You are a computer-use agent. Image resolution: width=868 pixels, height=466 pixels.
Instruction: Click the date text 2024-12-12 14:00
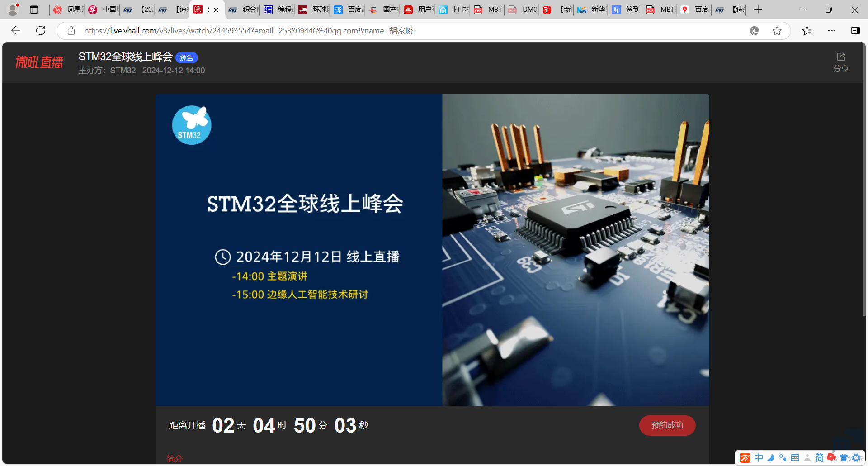tap(174, 71)
